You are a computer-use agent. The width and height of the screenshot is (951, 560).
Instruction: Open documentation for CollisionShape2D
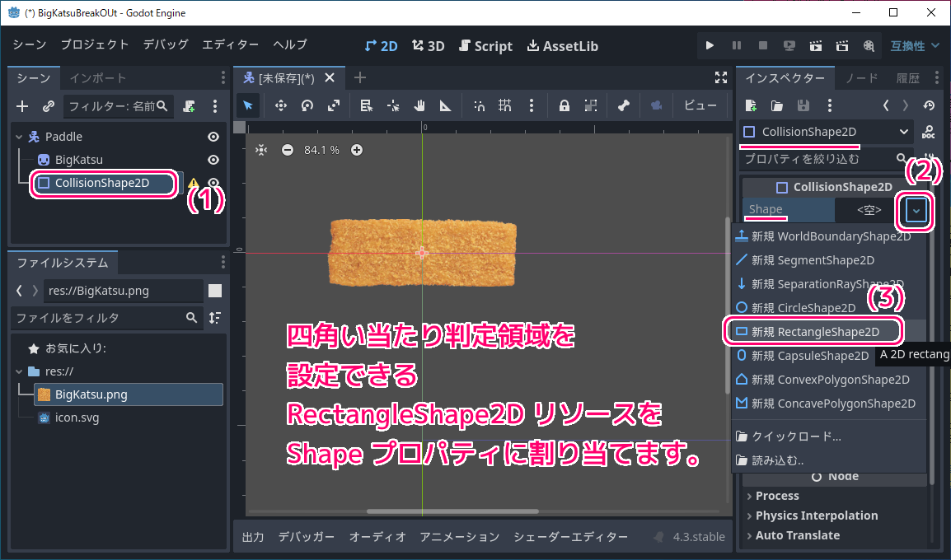(929, 132)
